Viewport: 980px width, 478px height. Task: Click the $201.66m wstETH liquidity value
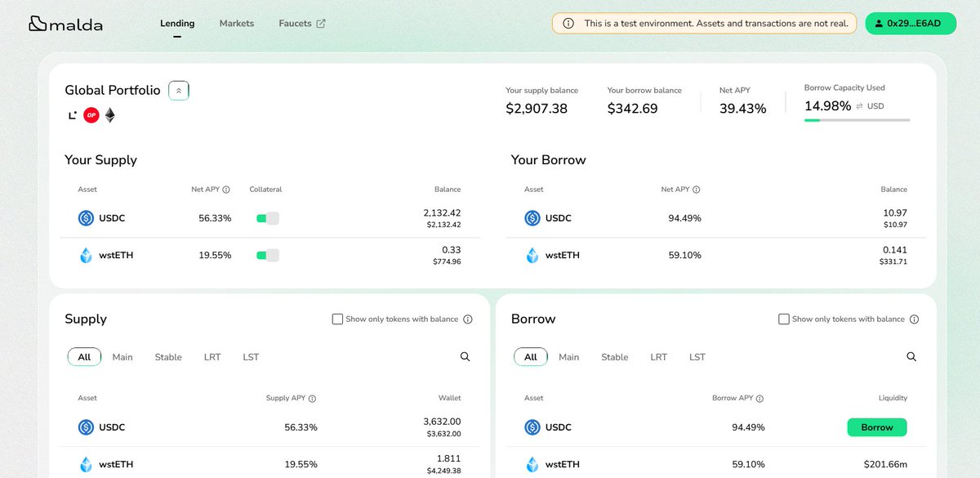coord(885,464)
